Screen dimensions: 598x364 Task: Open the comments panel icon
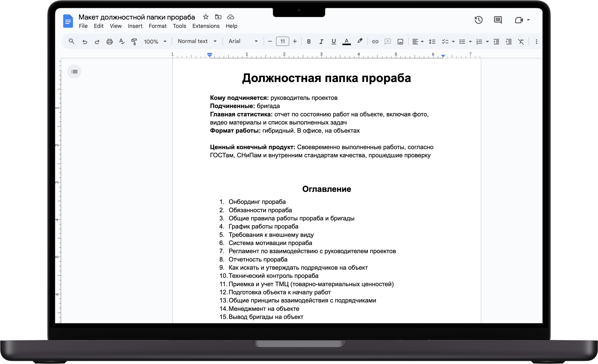(498, 20)
